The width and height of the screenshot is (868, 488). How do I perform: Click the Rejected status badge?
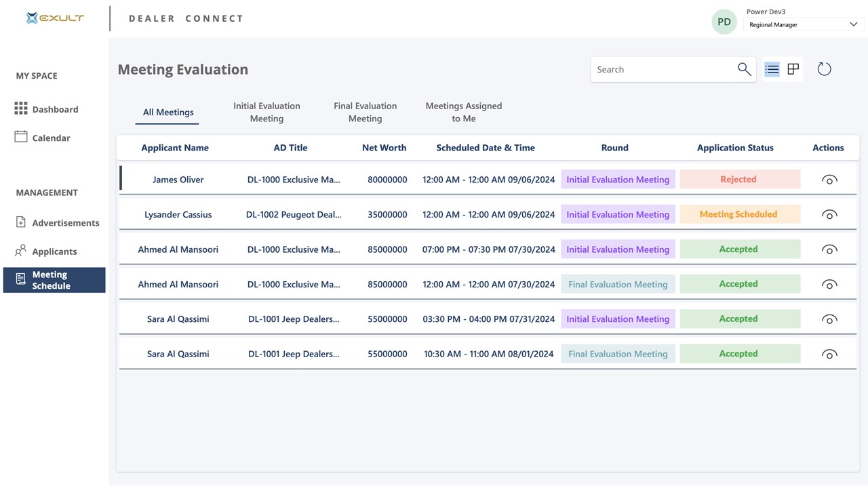pos(740,180)
